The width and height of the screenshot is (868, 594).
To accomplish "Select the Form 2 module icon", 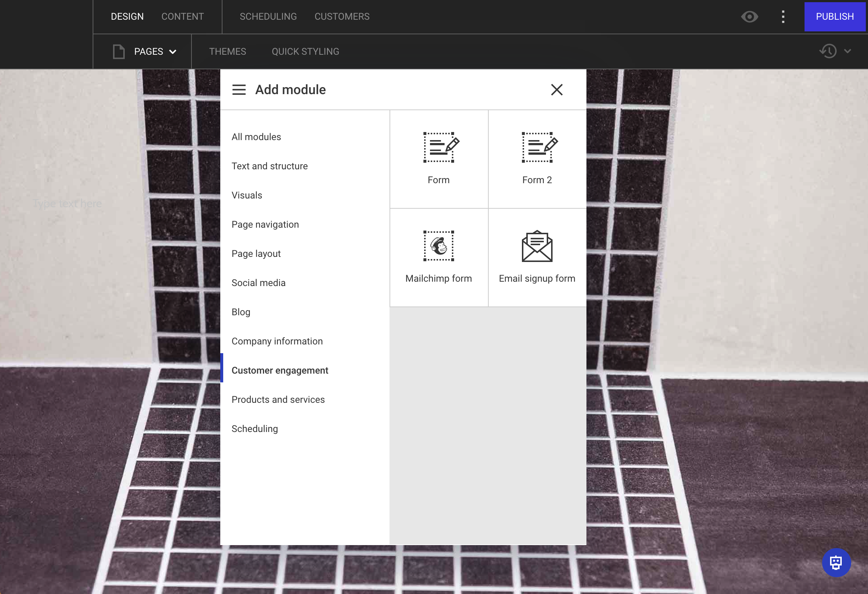I will 537,159.
